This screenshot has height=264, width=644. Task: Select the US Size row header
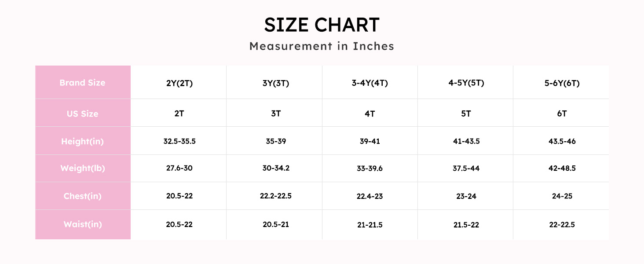coord(83,114)
